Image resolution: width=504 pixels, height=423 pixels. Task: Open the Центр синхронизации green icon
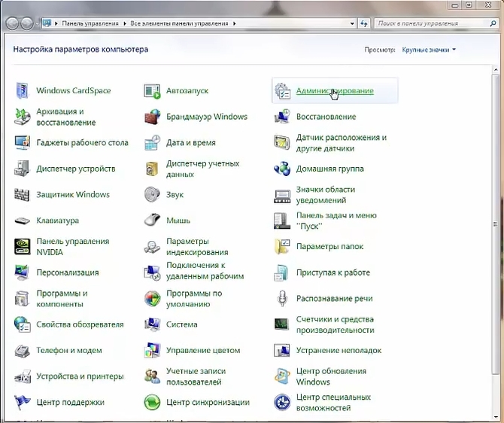click(x=152, y=403)
